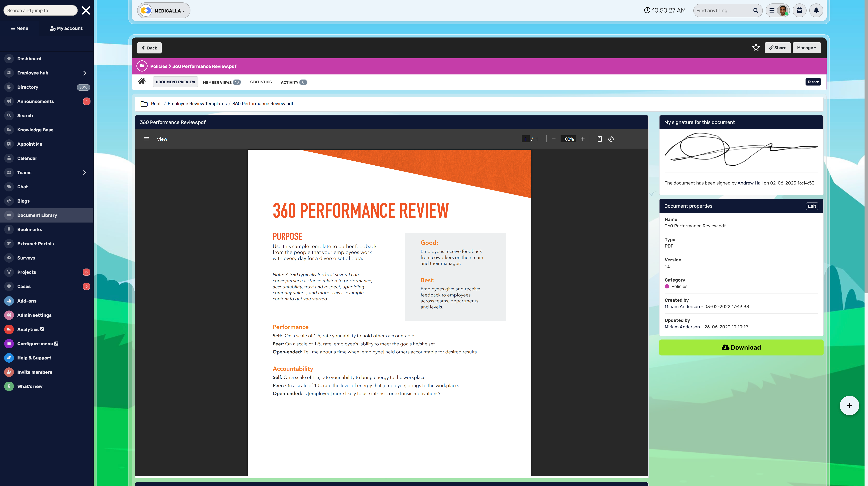Open the search icon in the Find anything bar
The image size is (868, 486).
pos(756,10)
